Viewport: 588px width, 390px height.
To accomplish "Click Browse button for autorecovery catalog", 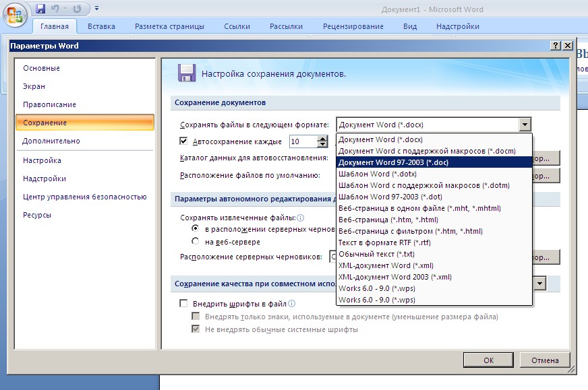I will click(546, 158).
